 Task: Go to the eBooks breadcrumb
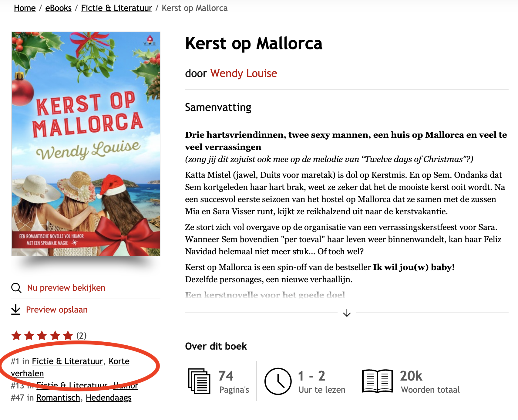tap(58, 8)
